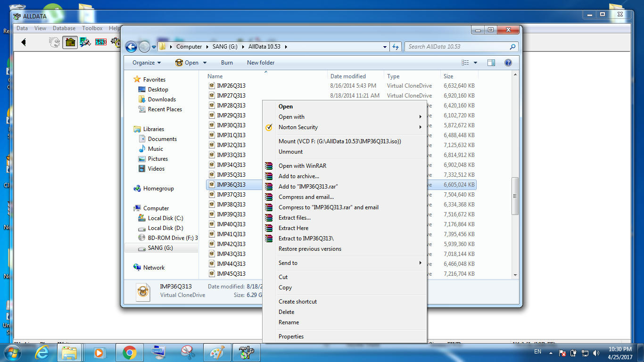This screenshot has width=644, height=362.
Task: Choose Properties in context menu
Action: 345,337
